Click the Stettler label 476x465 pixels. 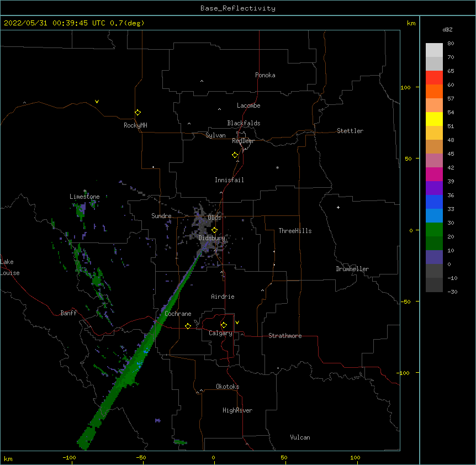tap(350, 131)
